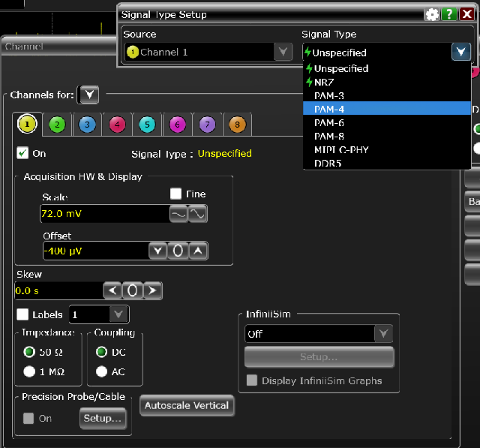This screenshot has width=480, height=448.
Task: Select DC coupling
Action: [102, 352]
